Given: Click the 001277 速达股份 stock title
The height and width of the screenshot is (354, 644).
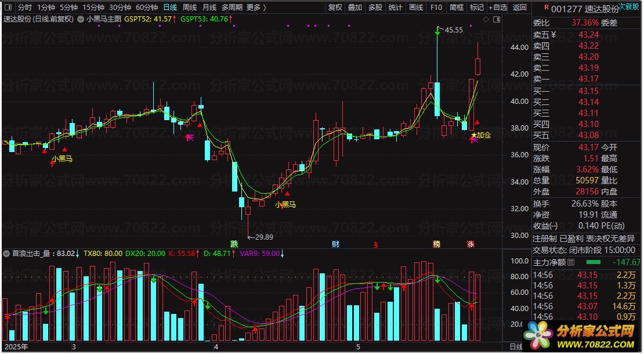Looking at the screenshot, I should (585, 9).
